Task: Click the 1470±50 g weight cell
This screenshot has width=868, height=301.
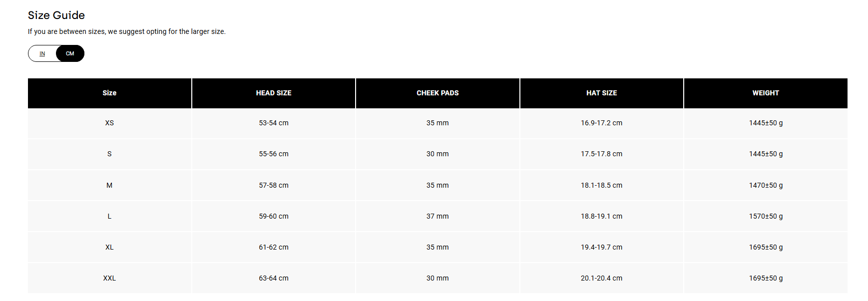Action: 766,185
